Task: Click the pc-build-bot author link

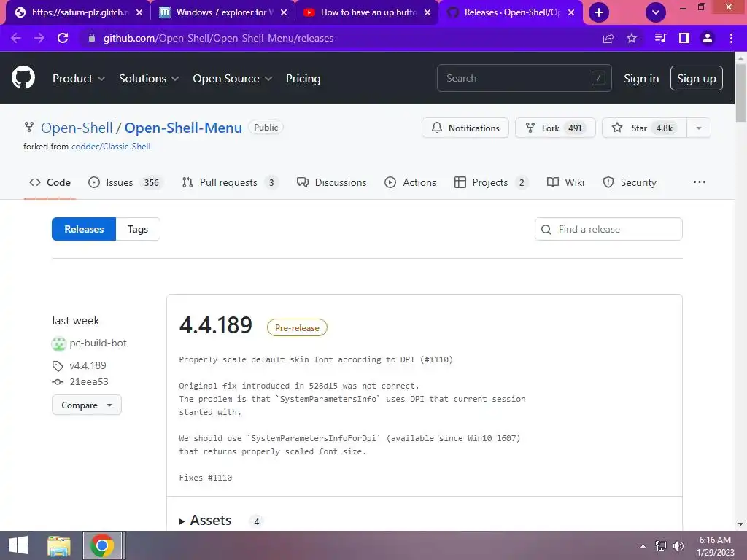Action: coord(98,343)
